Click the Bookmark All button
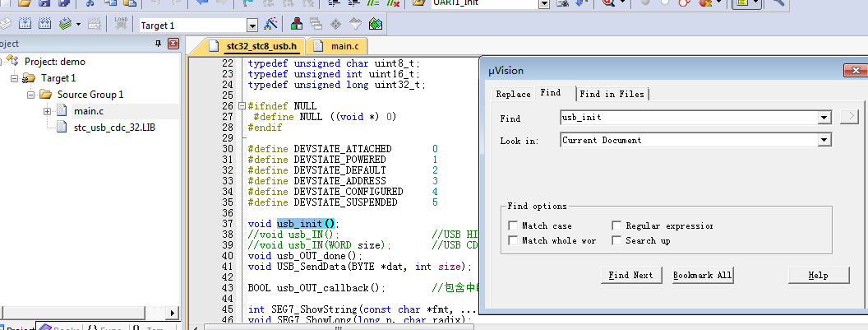This screenshot has width=868, height=330. [703, 275]
